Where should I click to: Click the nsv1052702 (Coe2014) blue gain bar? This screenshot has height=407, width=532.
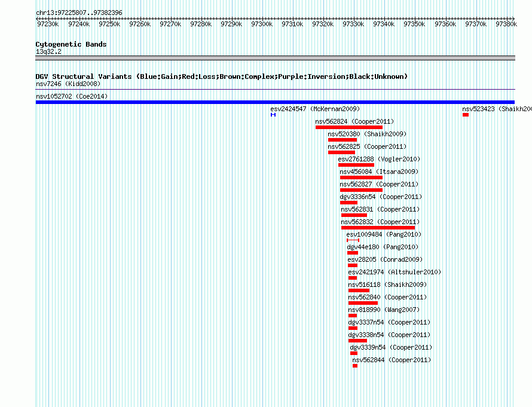(275, 102)
